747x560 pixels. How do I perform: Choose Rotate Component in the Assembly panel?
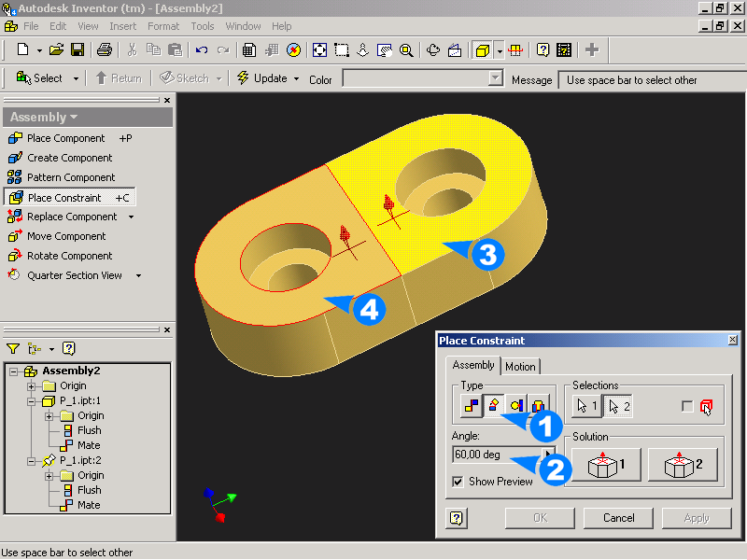(x=69, y=256)
